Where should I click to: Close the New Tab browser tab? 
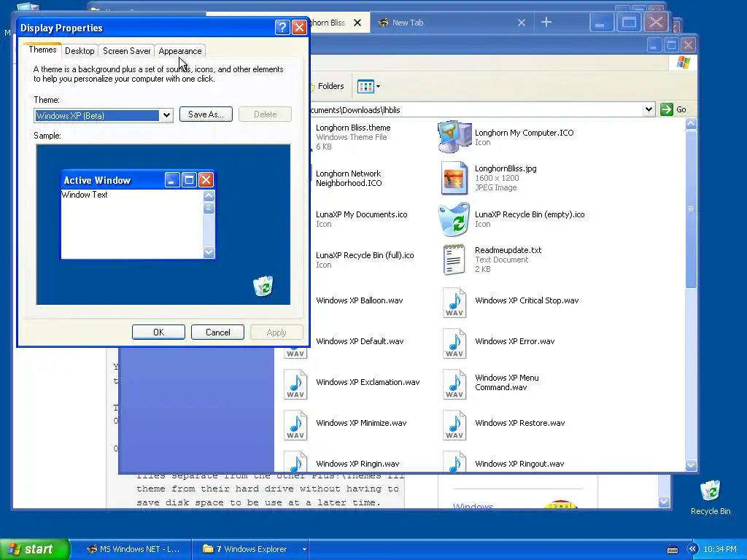click(x=522, y=23)
